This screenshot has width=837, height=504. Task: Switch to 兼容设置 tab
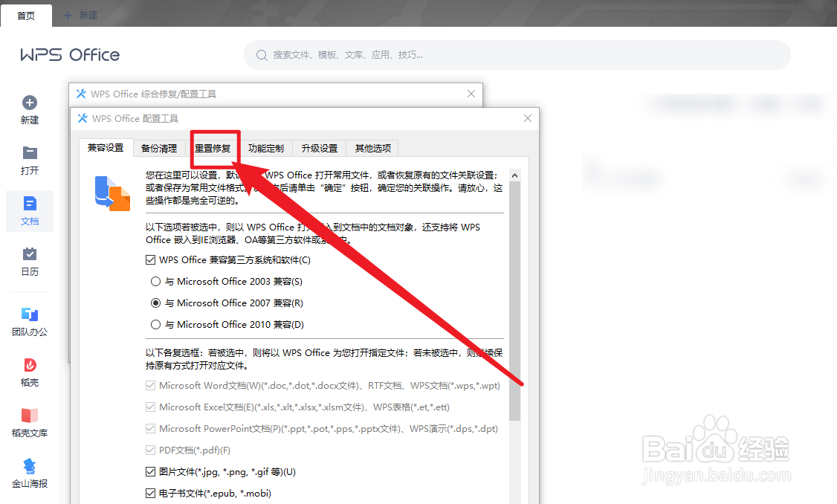point(106,147)
